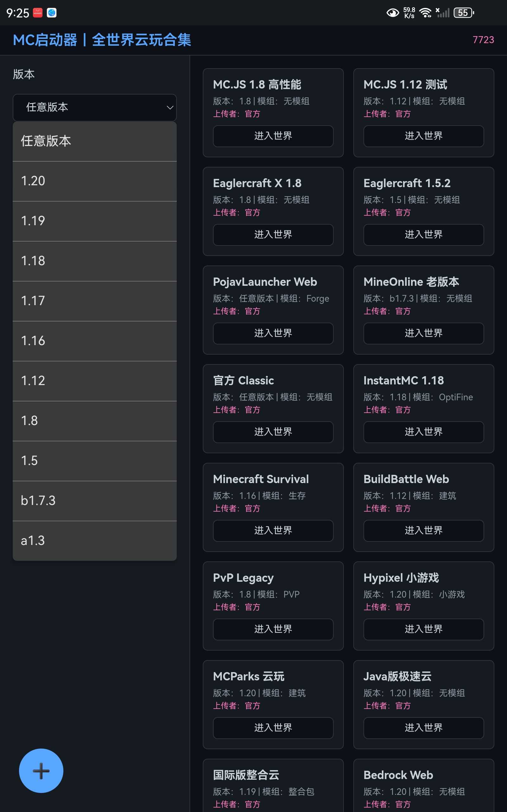Tap the battery indicator icon
This screenshot has width=507, height=812.
463,13
